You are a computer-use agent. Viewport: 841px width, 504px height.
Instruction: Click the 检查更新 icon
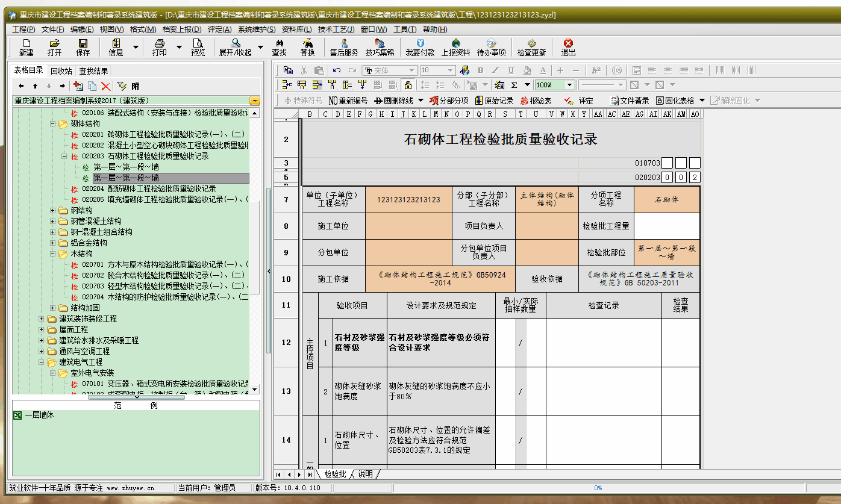coord(531,47)
